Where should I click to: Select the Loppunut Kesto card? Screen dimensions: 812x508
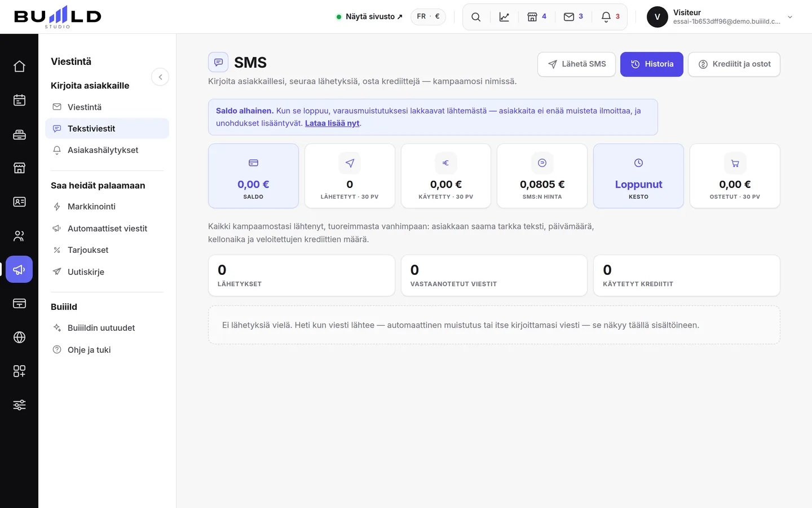click(638, 176)
